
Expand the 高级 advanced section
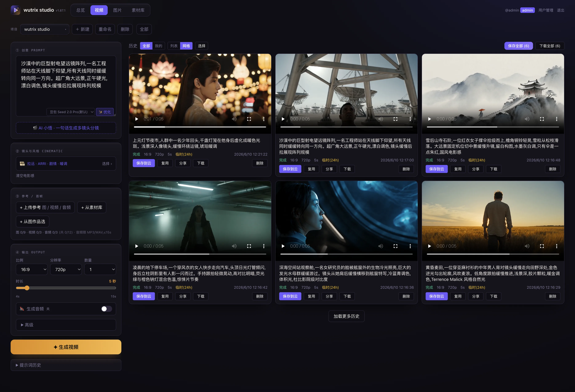[66, 325]
